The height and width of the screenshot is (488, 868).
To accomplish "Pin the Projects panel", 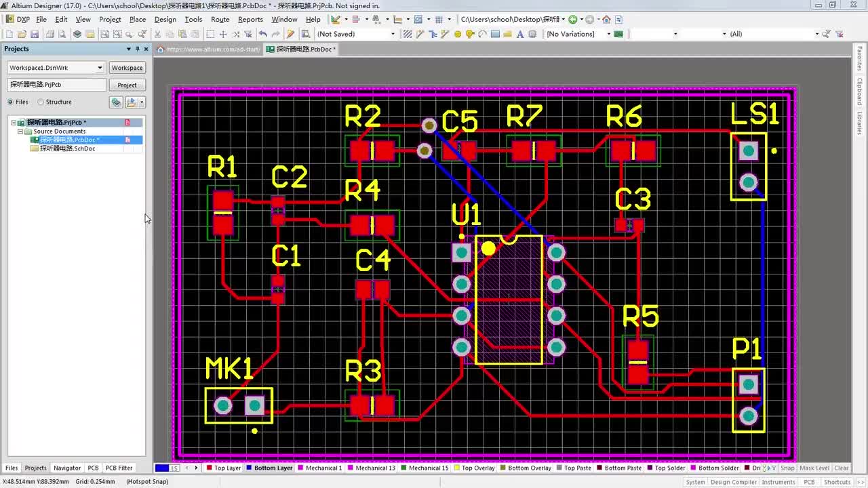I will coord(137,49).
